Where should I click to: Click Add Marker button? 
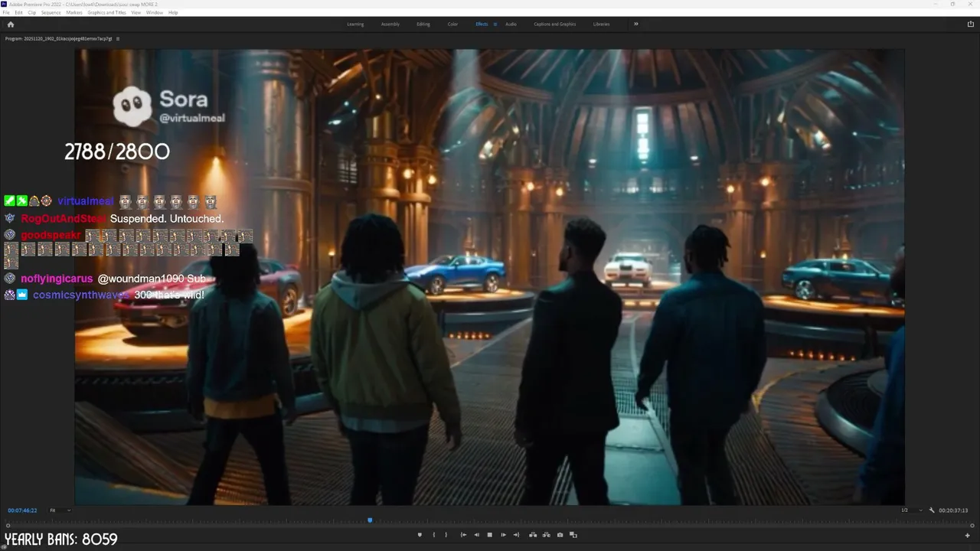(x=420, y=535)
